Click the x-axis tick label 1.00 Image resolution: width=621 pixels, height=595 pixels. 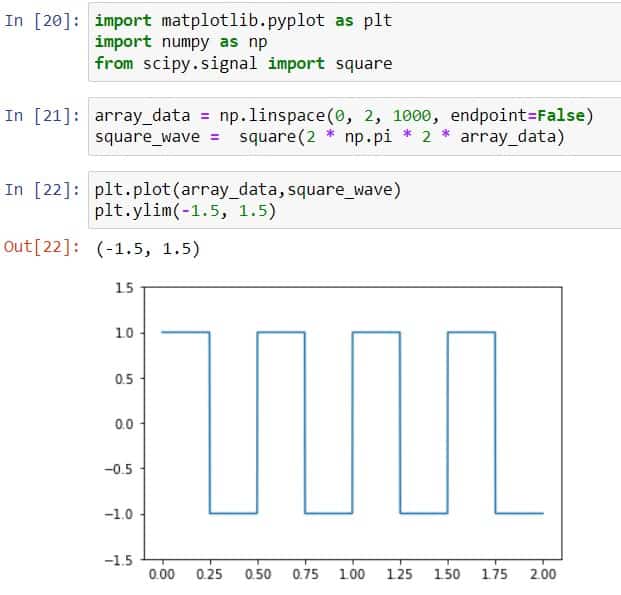(352, 574)
